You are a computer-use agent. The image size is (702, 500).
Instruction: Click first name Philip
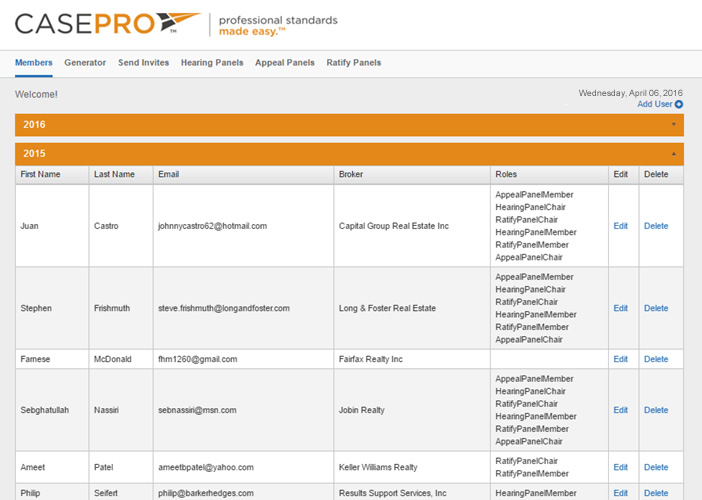[x=30, y=493]
